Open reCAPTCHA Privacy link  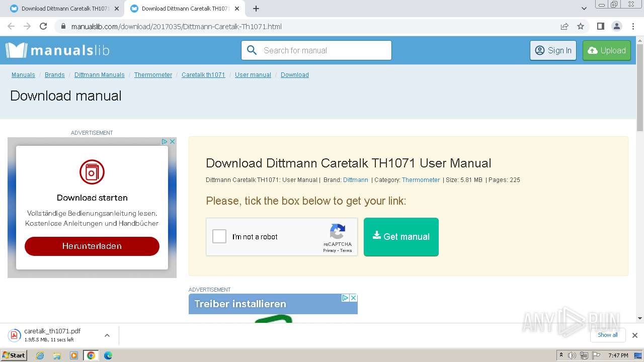point(330,250)
